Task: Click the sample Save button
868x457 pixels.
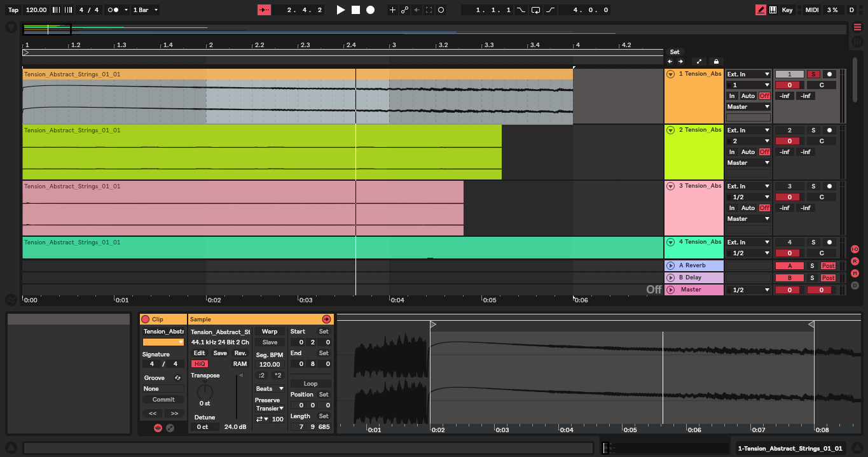Action: (220, 353)
